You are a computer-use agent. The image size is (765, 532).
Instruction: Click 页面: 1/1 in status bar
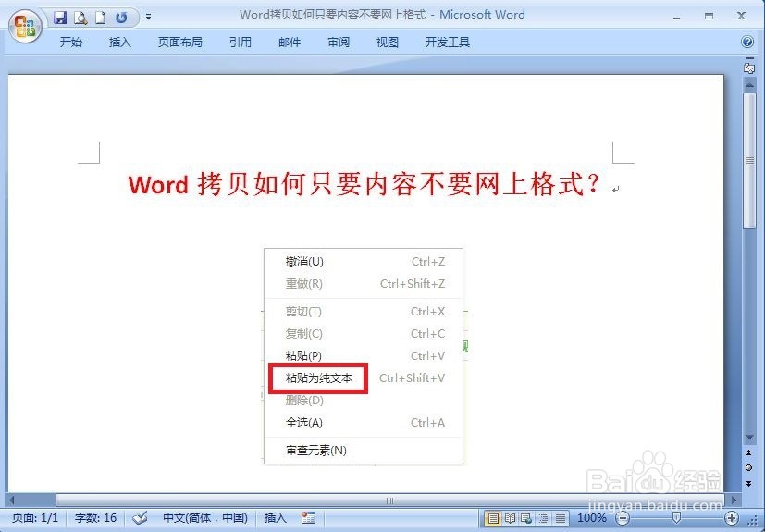35,518
